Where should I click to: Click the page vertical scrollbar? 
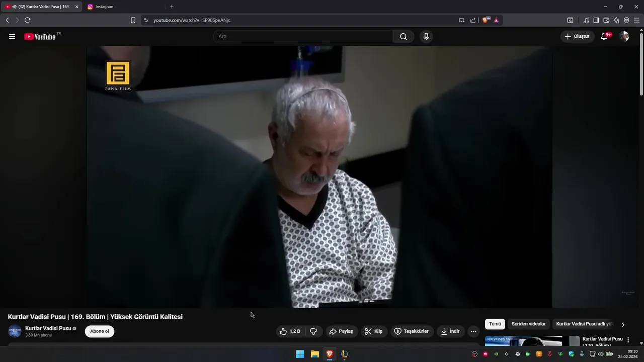coord(641,64)
